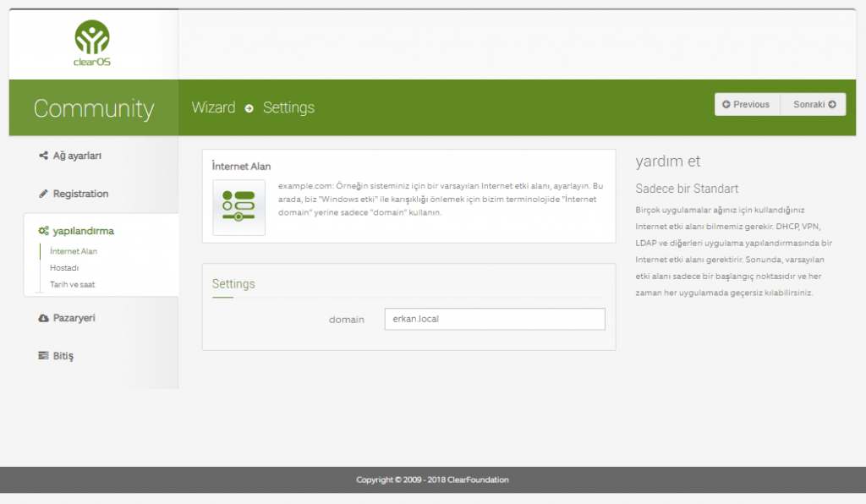Open the Registration menu section
The width and height of the screenshot is (866, 504).
(x=80, y=194)
